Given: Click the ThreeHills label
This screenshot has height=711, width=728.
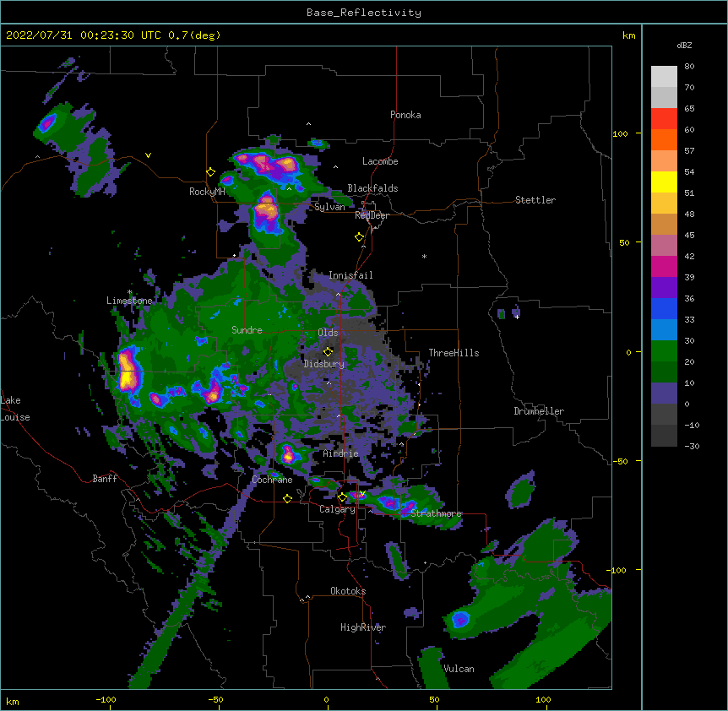Looking at the screenshot, I should pyautogui.click(x=454, y=353).
